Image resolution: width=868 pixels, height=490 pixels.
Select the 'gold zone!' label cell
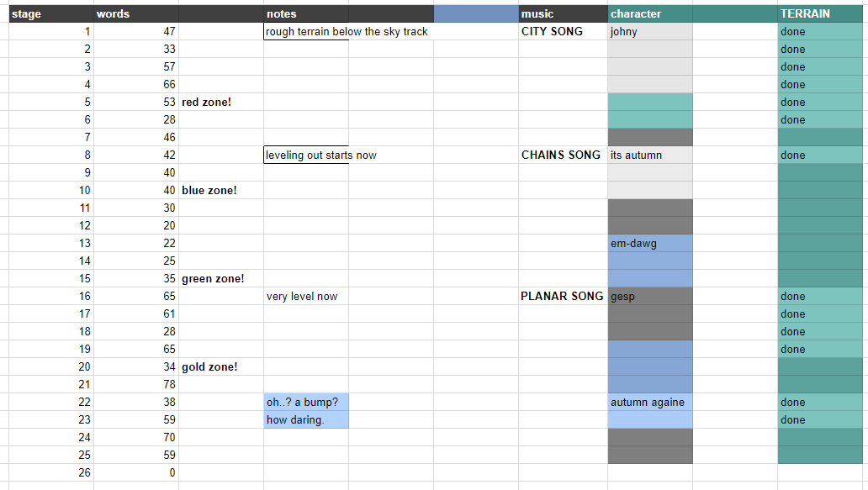tap(220, 367)
